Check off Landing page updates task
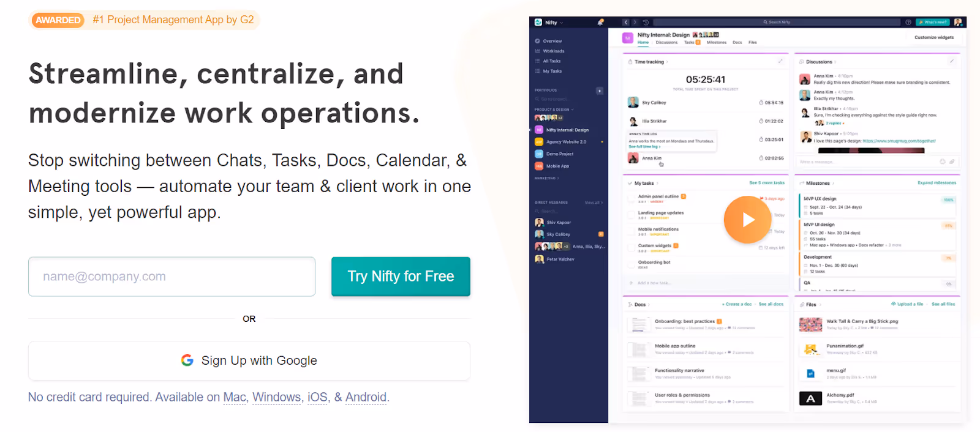This screenshot has width=980, height=432. [x=631, y=214]
